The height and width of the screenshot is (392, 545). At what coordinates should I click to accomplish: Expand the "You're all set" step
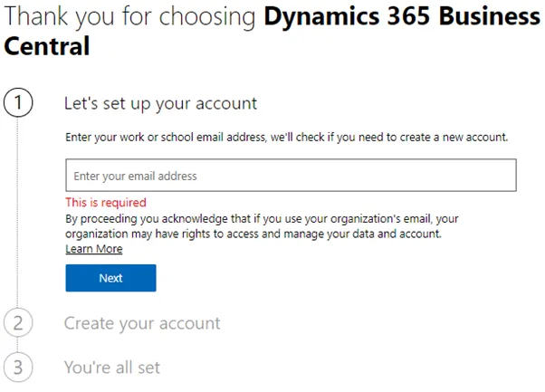point(111,368)
